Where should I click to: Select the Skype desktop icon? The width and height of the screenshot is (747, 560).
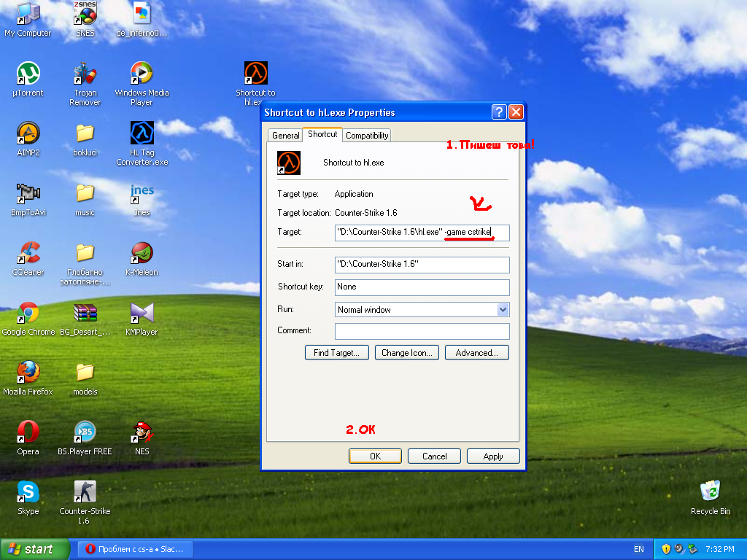[28, 497]
